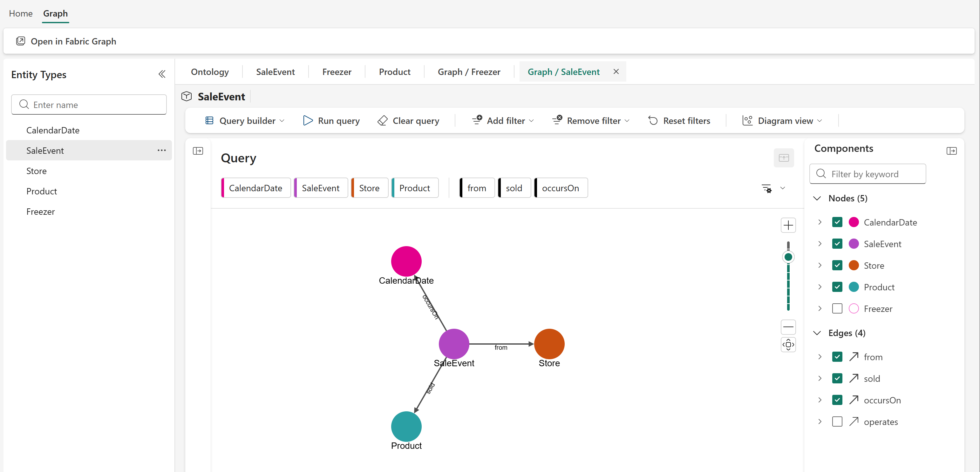
Task: Click the fit-to-view icon below zoom
Action: (x=788, y=345)
